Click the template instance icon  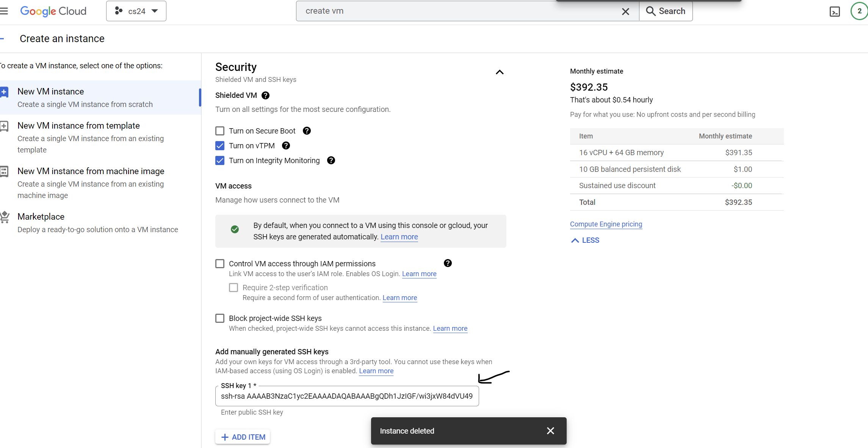pyautogui.click(x=4, y=126)
